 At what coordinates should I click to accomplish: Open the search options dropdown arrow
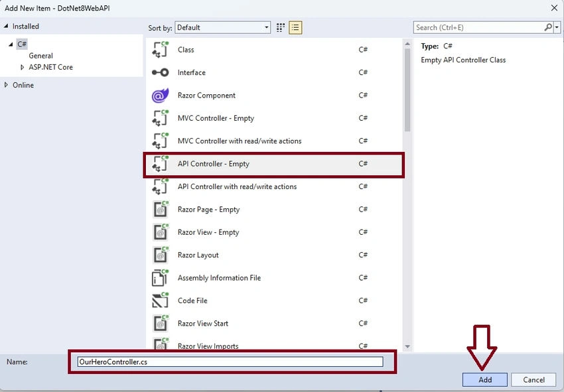pyautogui.click(x=557, y=27)
